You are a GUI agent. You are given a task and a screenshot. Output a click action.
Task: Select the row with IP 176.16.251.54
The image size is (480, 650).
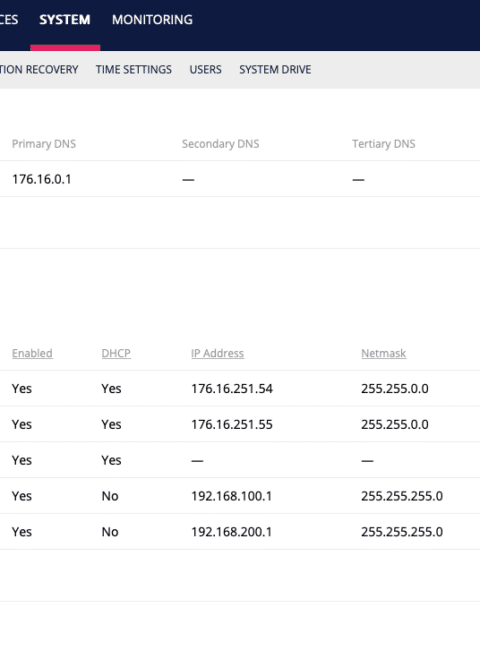pos(240,388)
